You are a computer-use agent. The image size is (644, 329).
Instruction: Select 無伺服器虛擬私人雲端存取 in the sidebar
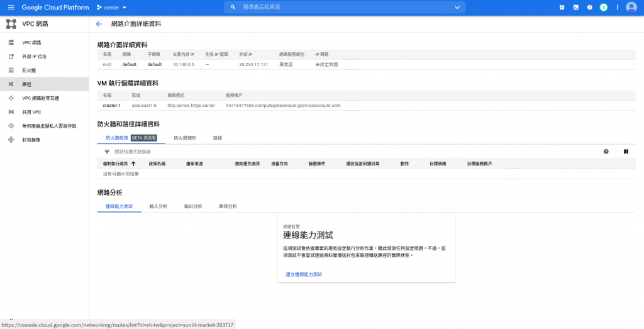[49, 126]
